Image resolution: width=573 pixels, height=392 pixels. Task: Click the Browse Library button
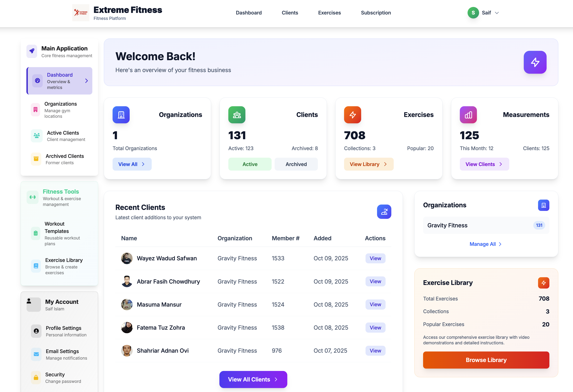click(486, 360)
